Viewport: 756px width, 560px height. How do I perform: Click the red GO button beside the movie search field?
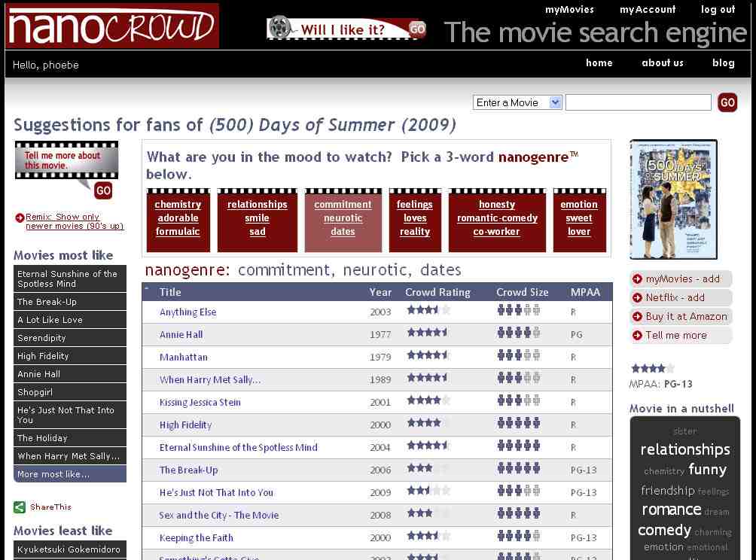point(727,102)
